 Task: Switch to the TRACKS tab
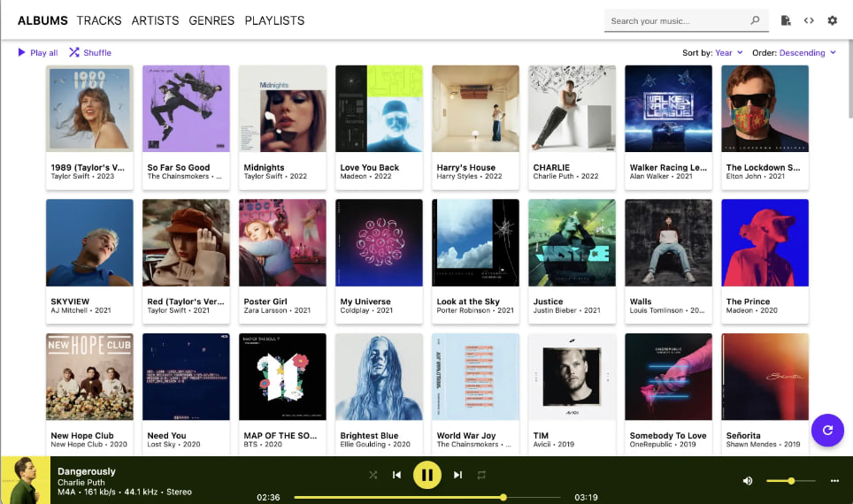point(99,20)
